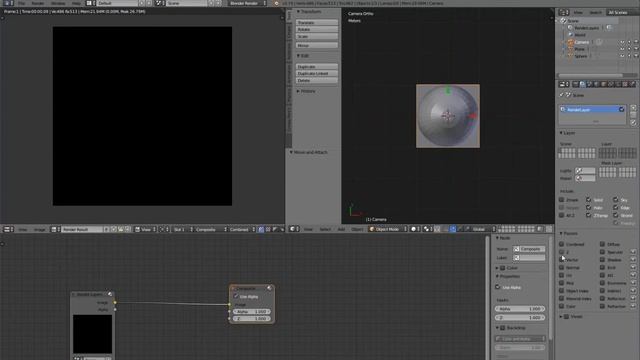The image size is (640, 360).
Task: Open the World properties tab icon
Action: (x=596, y=84)
